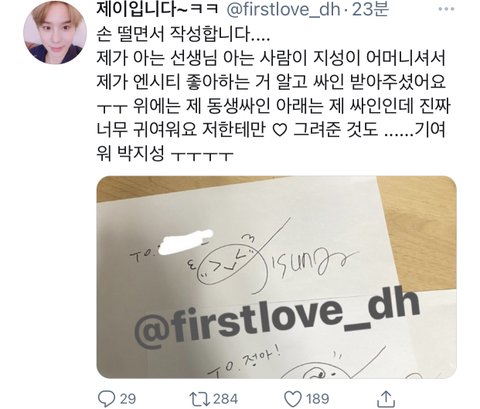Screen dimensions: 480x409
Task: Open the @firstlove_dh handle in header
Action: [283, 10]
